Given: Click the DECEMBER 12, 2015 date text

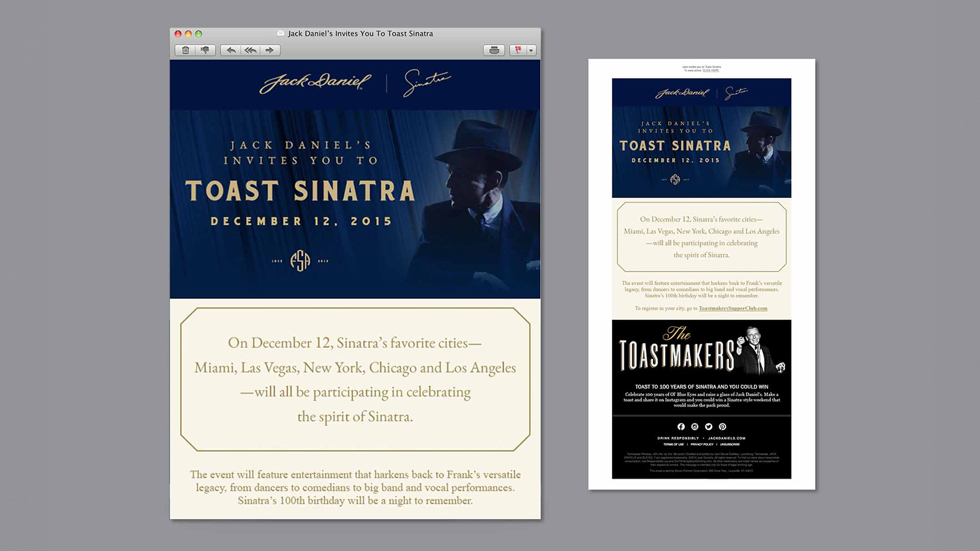Looking at the screenshot, I should tap(301, 221).
